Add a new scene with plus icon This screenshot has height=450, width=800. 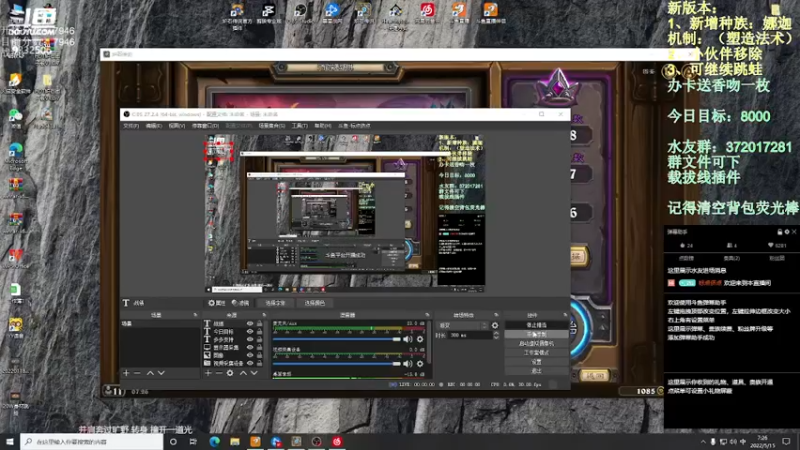tap(126, 373)
